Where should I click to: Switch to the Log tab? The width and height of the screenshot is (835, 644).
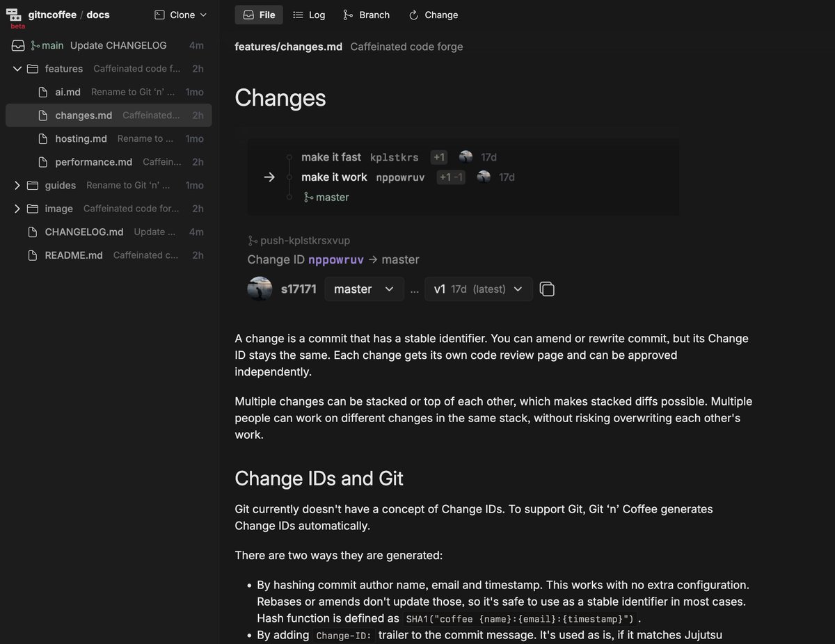point(309,15)
